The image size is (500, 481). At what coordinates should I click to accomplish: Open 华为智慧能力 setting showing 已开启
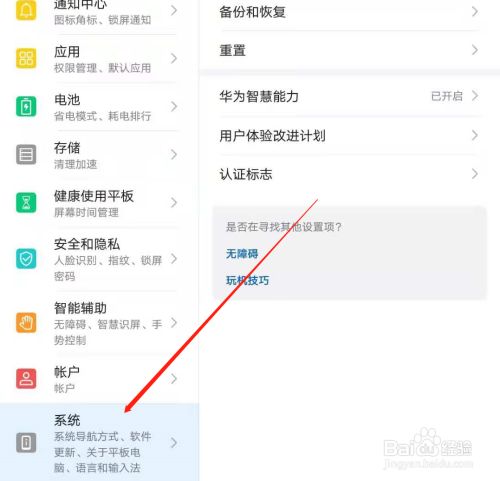pyautogui.click(x=349, y=96)
